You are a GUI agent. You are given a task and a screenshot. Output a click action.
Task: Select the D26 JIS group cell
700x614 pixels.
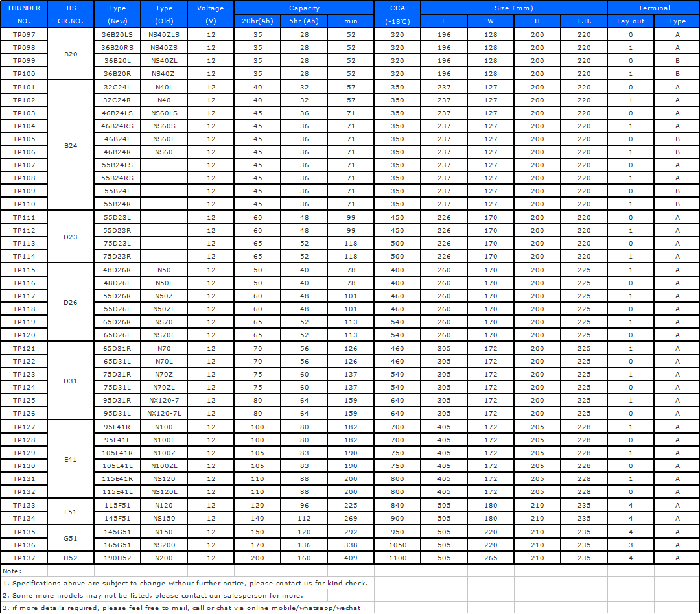[71, 302]
